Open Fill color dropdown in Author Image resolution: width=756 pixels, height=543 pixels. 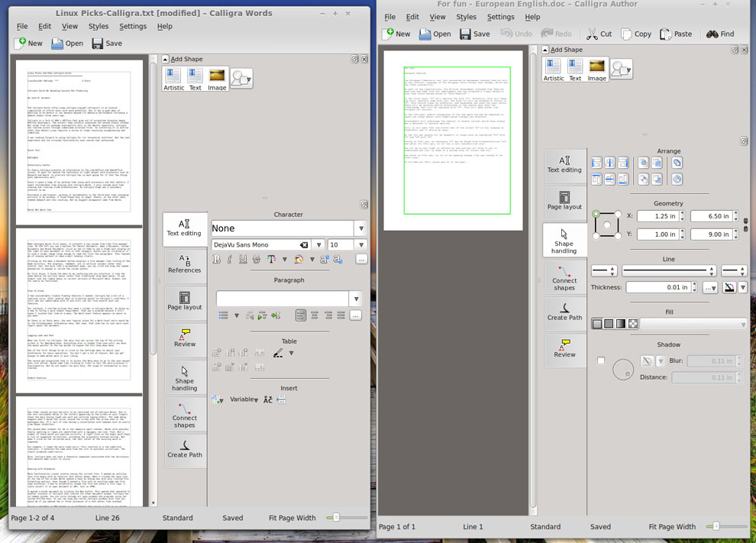[x=693, y=324]
